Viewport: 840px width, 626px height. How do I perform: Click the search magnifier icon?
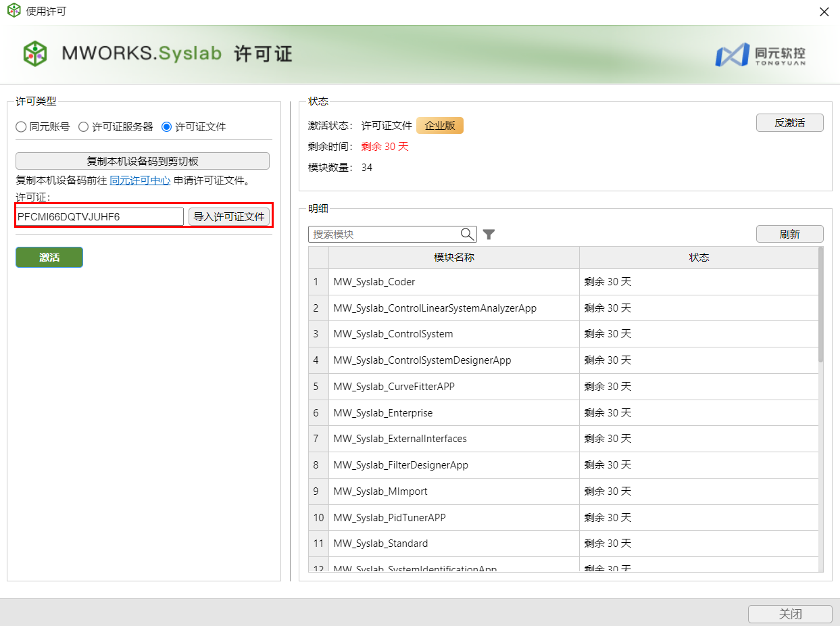point(468,234)
